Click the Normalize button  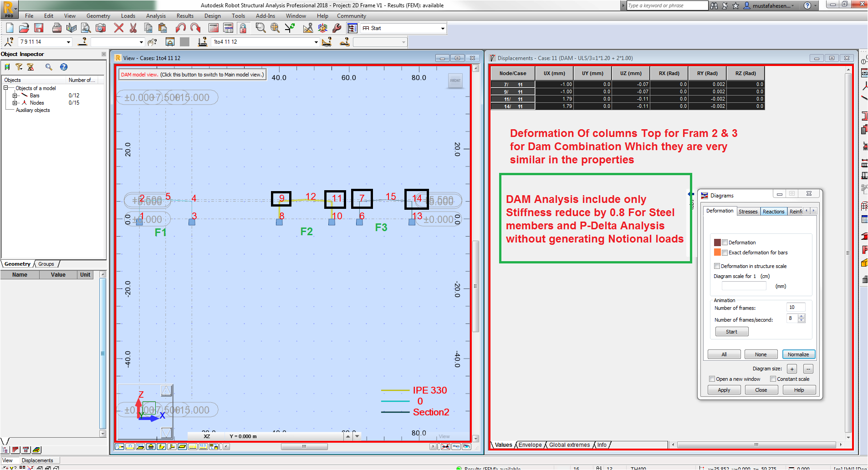pos(798,354)
